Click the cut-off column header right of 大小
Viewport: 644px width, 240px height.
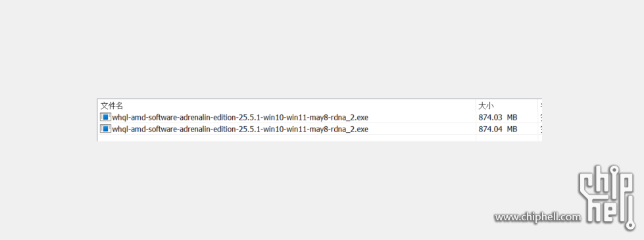(541, 105)
